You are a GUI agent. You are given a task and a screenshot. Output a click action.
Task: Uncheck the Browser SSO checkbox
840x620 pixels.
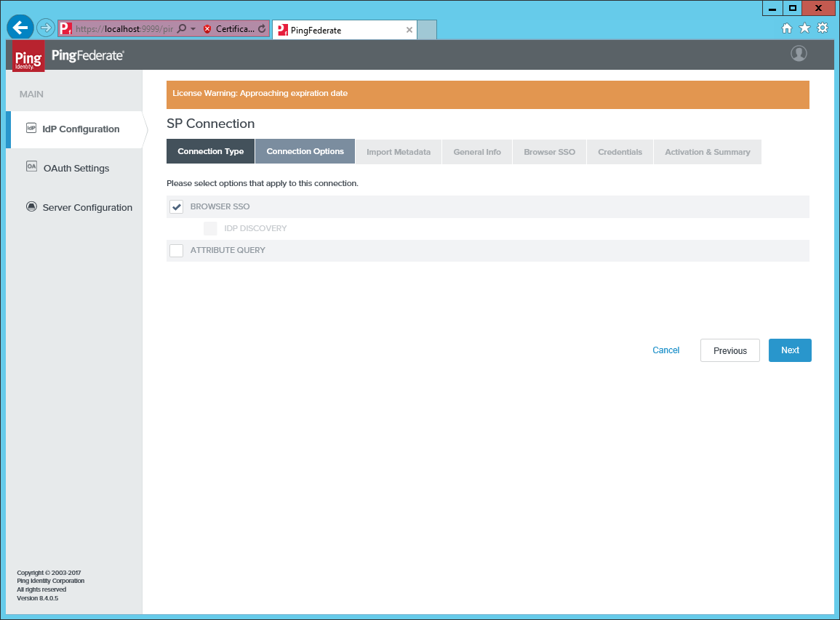176,206
